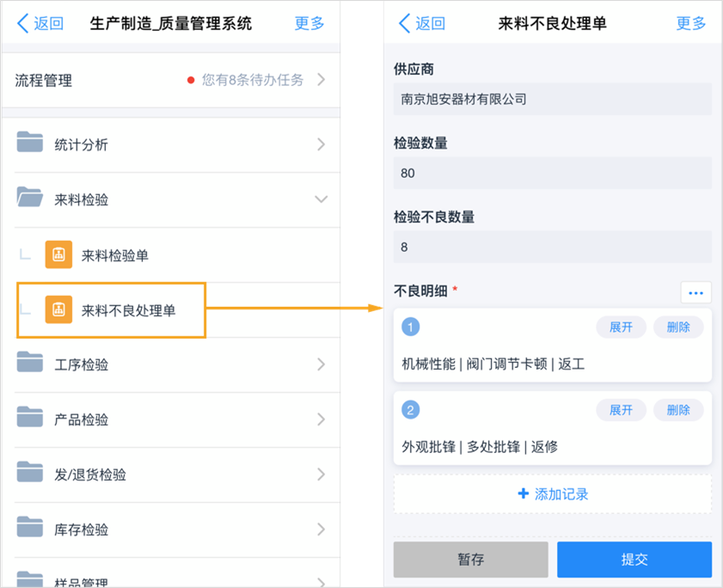Screen dimensions: 723x588
Task: Expand record 1 机械性能 entry
Action: (621, 328)
